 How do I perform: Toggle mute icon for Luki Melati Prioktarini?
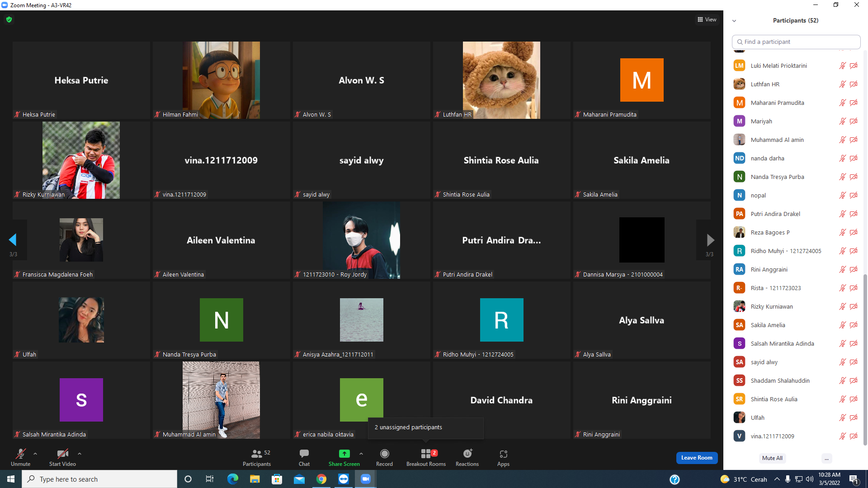click(843, 66)
